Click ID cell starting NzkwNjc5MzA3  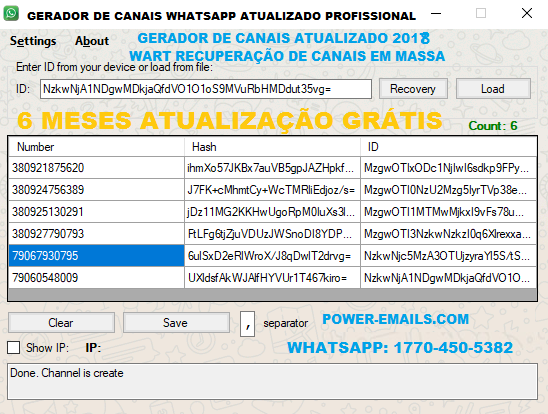click(449, 256)
